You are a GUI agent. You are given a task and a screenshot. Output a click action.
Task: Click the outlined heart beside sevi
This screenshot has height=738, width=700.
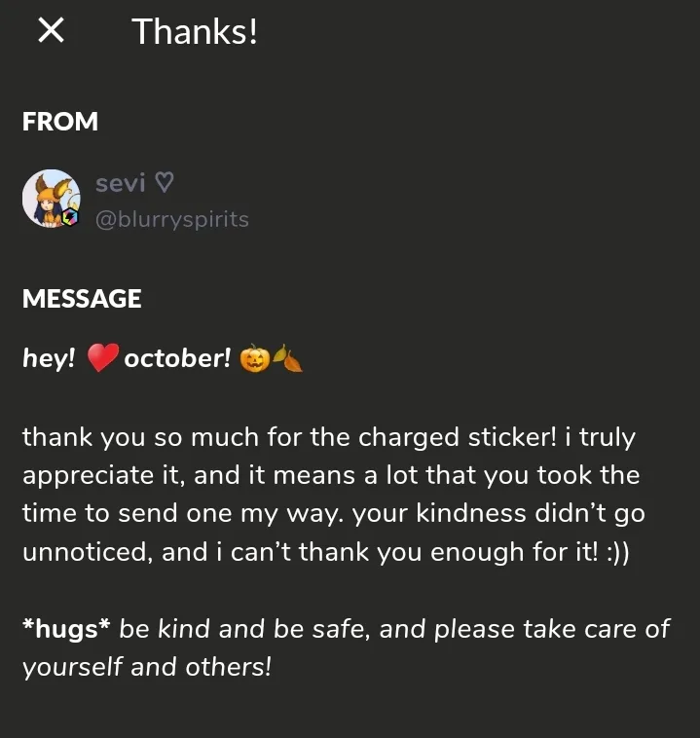(165, 182)
